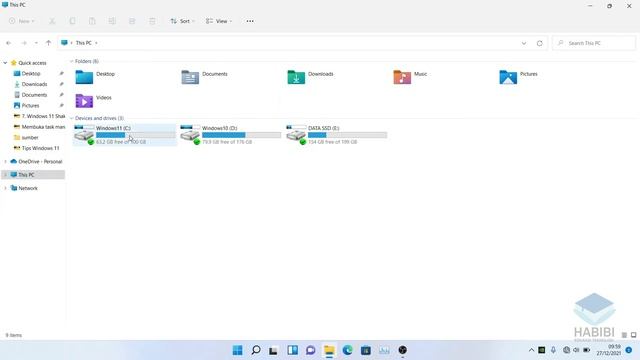640x360 pixels.
Task: Open taskbar Search
Action: (256, 350)
